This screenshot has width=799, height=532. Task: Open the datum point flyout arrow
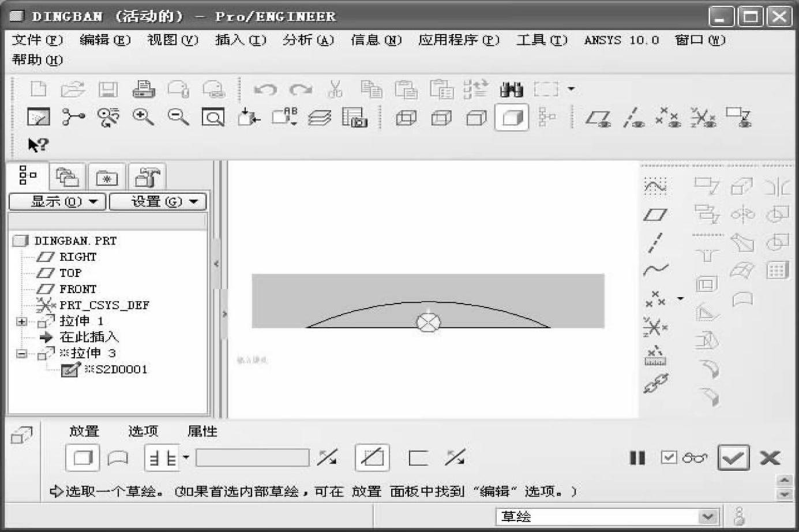click(x=681, y=298)
